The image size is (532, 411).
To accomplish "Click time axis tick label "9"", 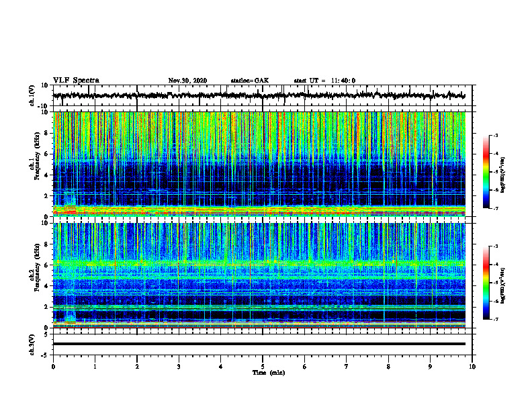I will pos(430,367).
